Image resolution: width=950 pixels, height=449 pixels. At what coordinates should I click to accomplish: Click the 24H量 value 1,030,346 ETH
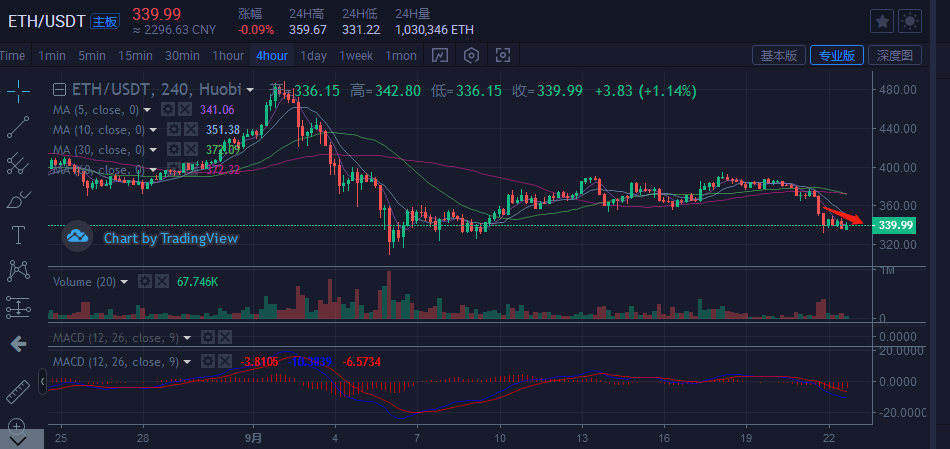pyautogui.click(x=434, y=30)
